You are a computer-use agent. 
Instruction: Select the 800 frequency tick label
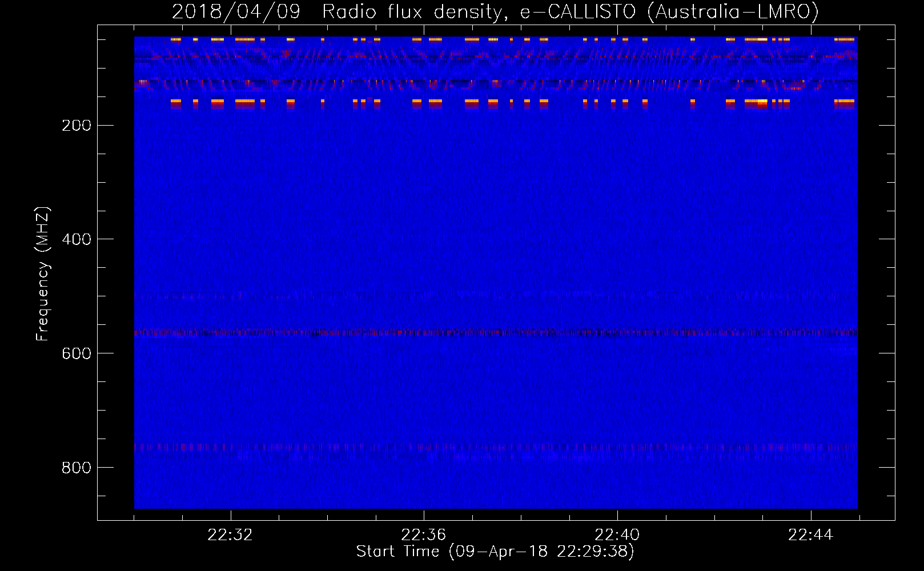pos(77,468)
